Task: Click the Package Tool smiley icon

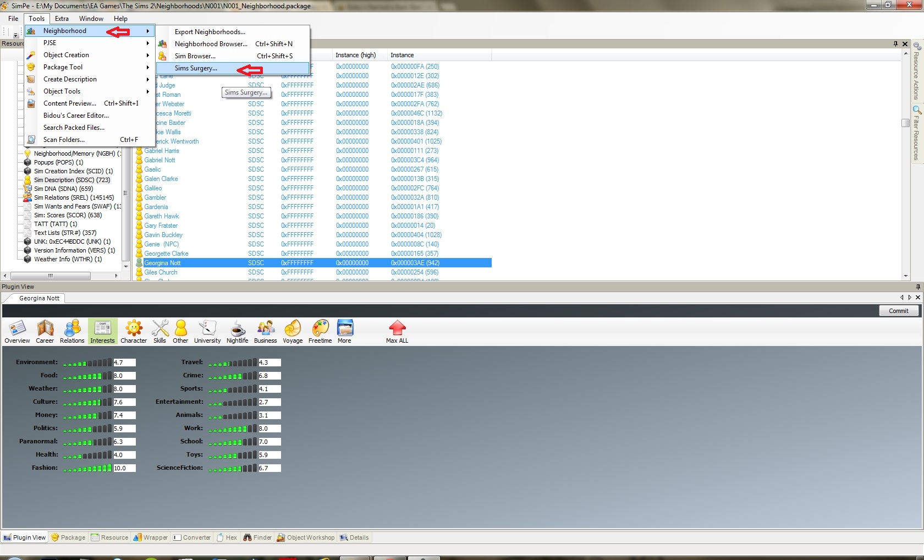Action: 31,67
